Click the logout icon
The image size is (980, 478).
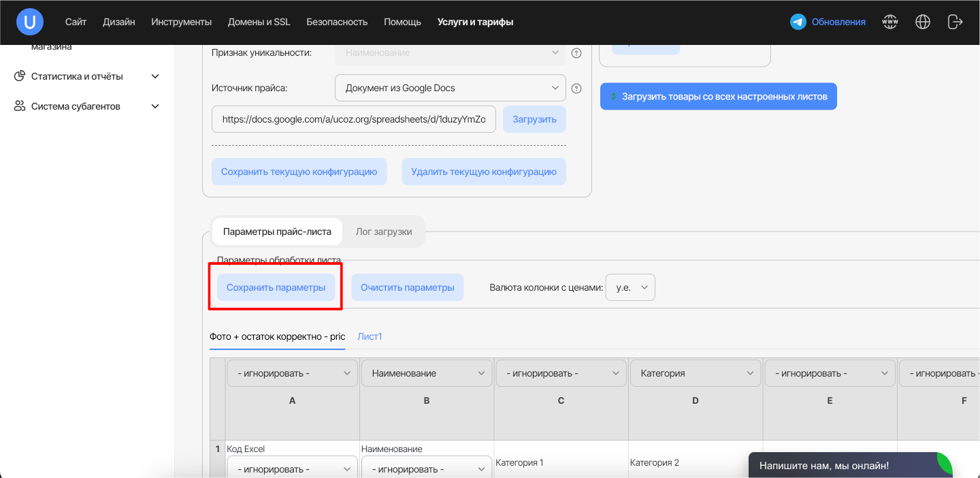[x=955, y=22]
